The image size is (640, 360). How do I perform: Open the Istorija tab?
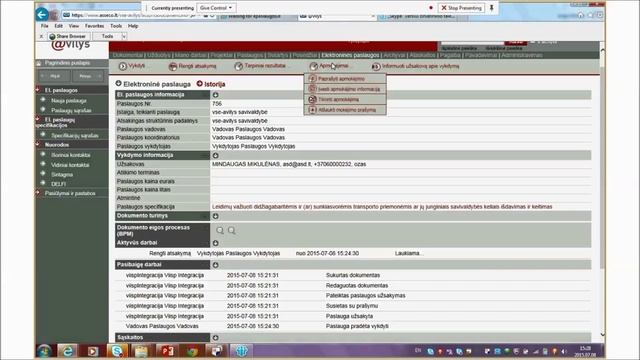pyautogui.click(x=214, y=84)
